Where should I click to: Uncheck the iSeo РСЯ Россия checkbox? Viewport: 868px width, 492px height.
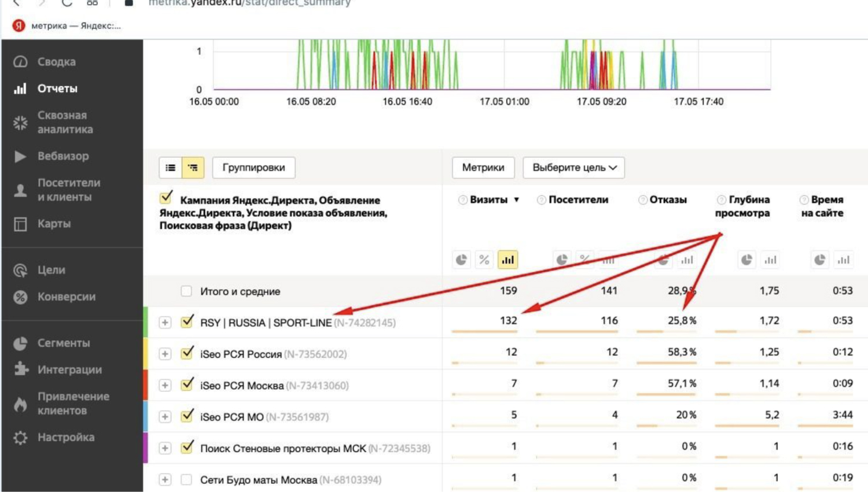coord(187,353)
